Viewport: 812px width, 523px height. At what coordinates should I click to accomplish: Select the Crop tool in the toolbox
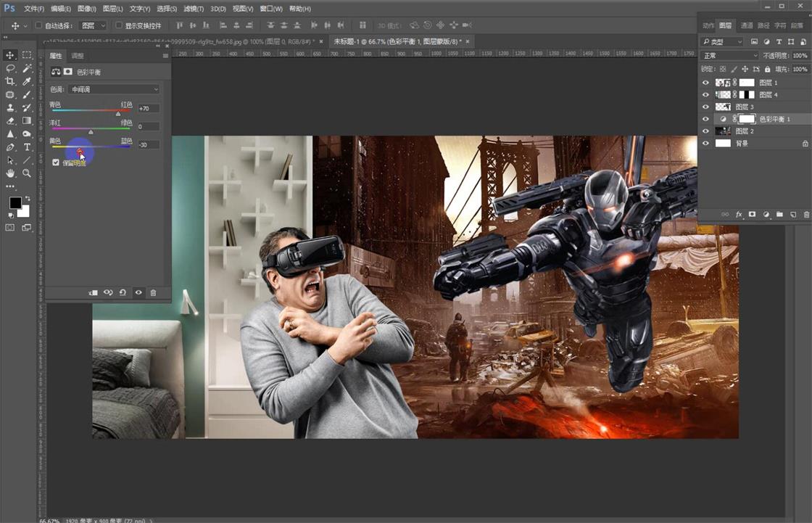10,81
